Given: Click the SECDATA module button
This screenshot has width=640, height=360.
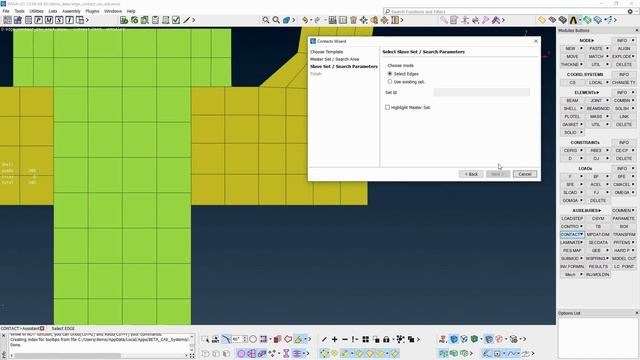Looking at the screenshot, I should (x=598, y=242).
